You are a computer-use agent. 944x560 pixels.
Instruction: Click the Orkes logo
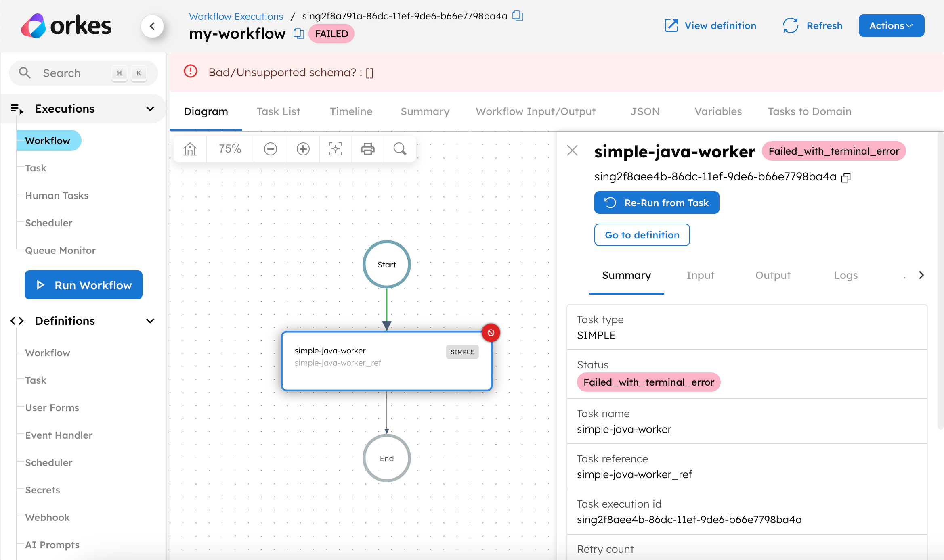66,26
